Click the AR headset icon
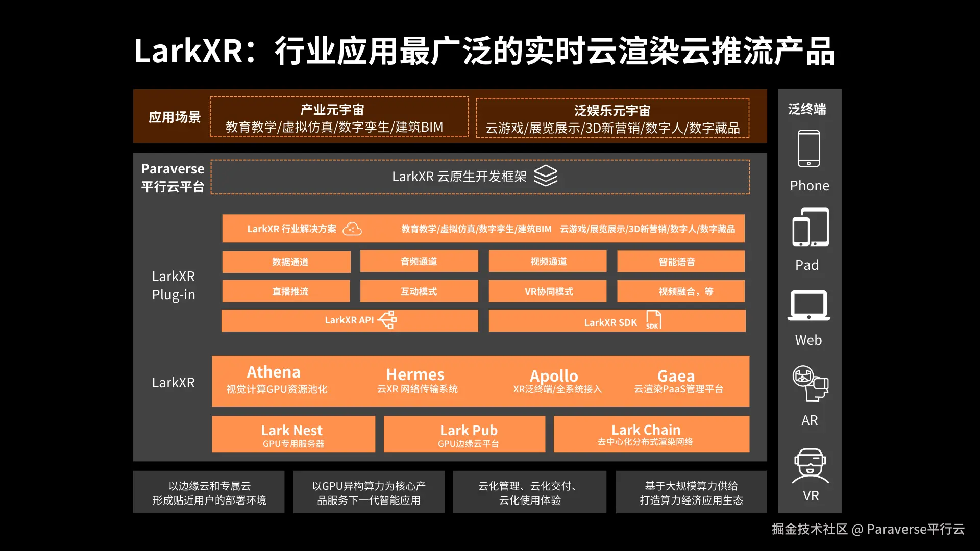Image resolution: width=980 pixels, height=551 pixels. [810, 383]
